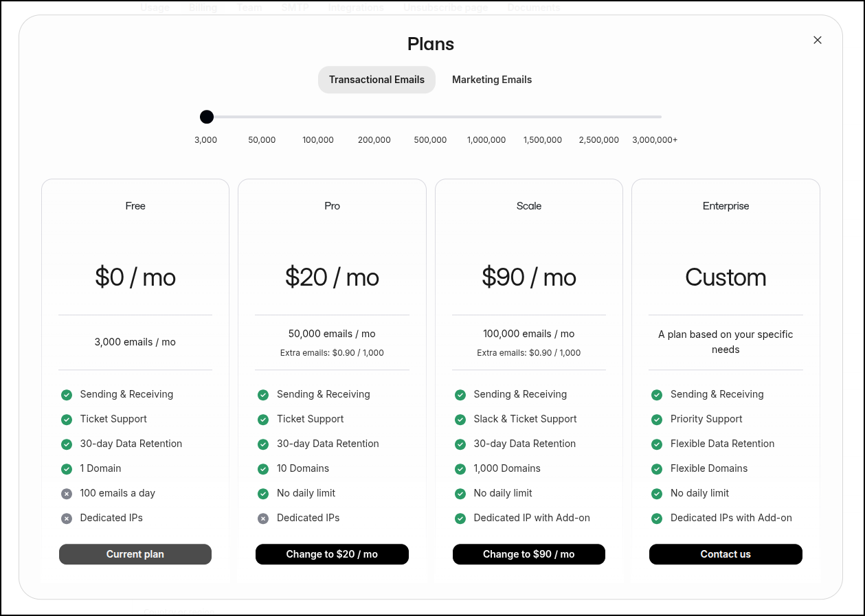
Task: Click green check beside Flexible Data Retention
Action: tap(657, 444)
